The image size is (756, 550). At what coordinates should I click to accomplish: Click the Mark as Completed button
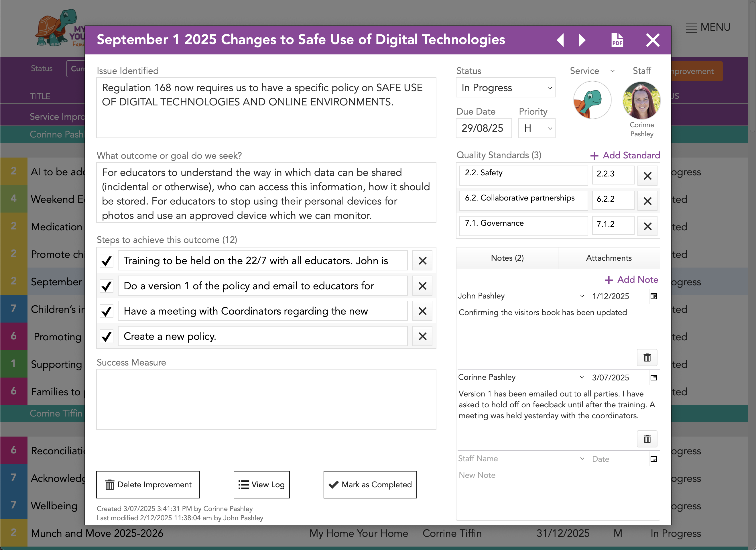[370, 485]
